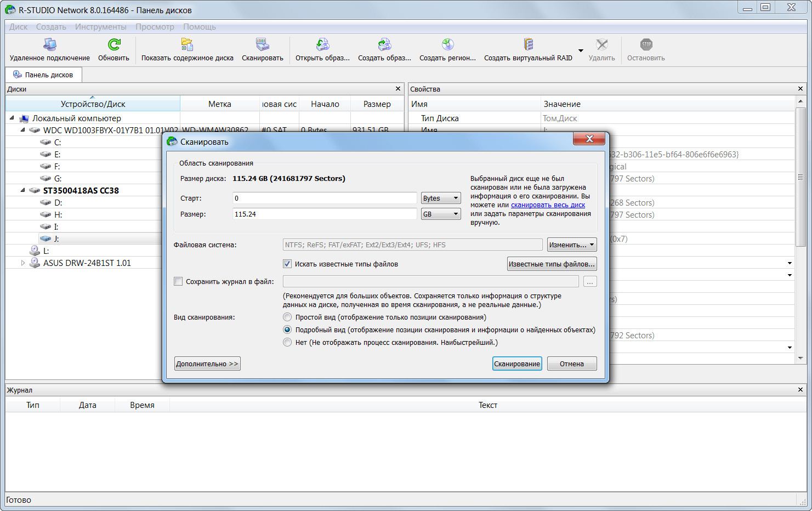The image size is (812, 511).
Task: Click Создать образ toolbar icon
Action: [x=384, y=44]
